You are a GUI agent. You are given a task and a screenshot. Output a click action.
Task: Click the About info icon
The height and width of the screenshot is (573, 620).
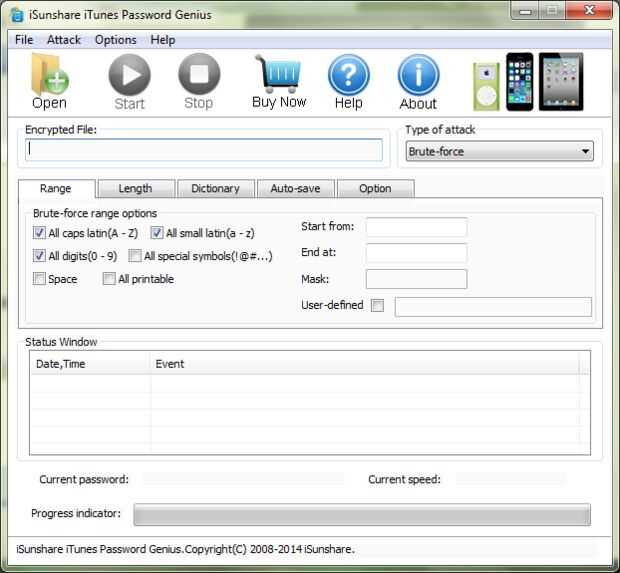(418, 75)
